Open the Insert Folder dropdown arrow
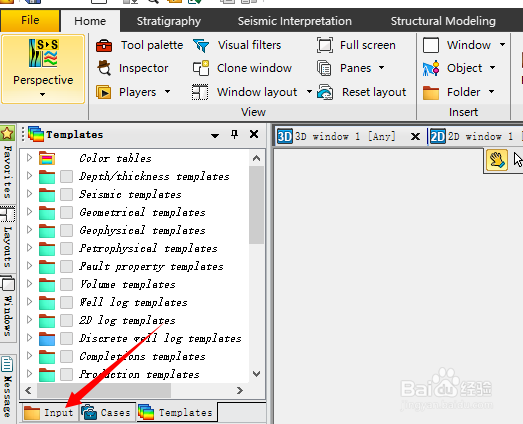Screen dimensions: 523x424 tap(491, 91)
